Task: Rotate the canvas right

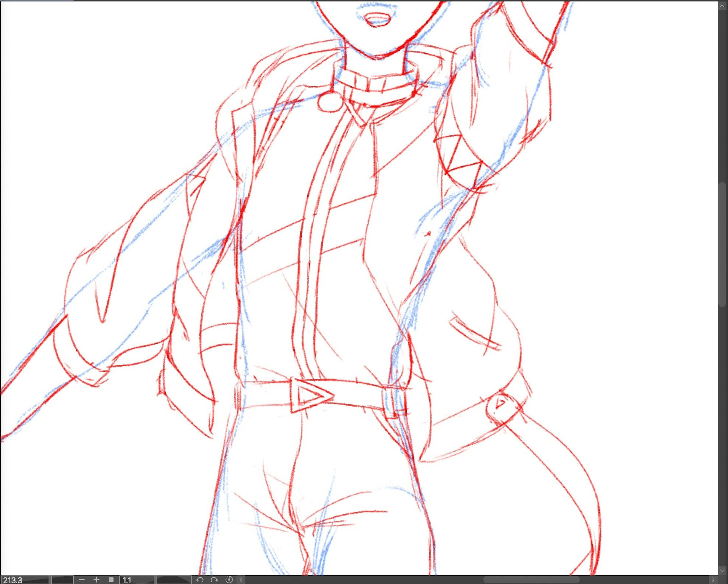Action: click(214, 580)
